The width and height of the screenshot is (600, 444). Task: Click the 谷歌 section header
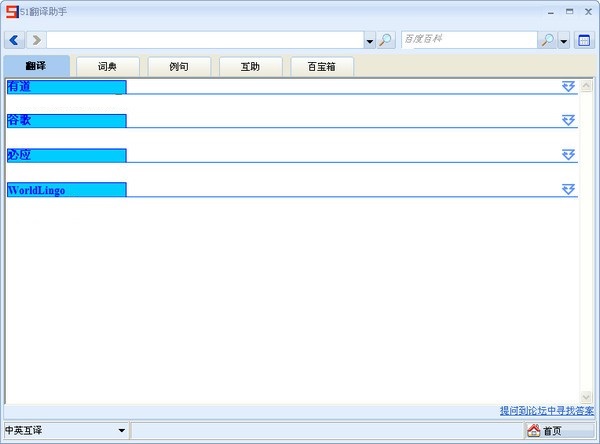(67, 121)
